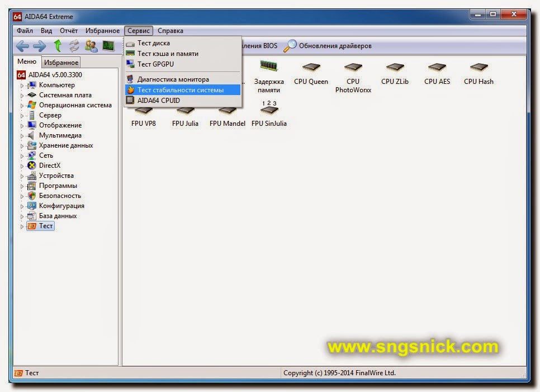Click the Тест status bar entry
This screenshot has width=540, height=392.
(27, 373)
